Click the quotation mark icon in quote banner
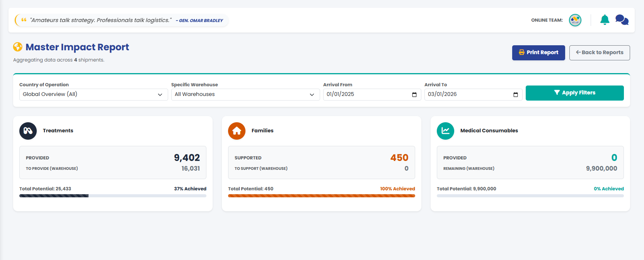644x260 pixels. point(24,20)
